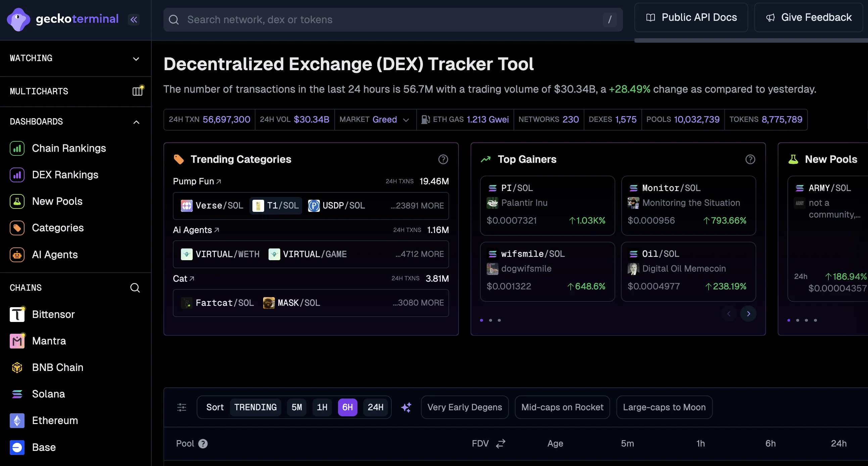
Task: Go to previous Top Gainers page
Action: [729, 314]
